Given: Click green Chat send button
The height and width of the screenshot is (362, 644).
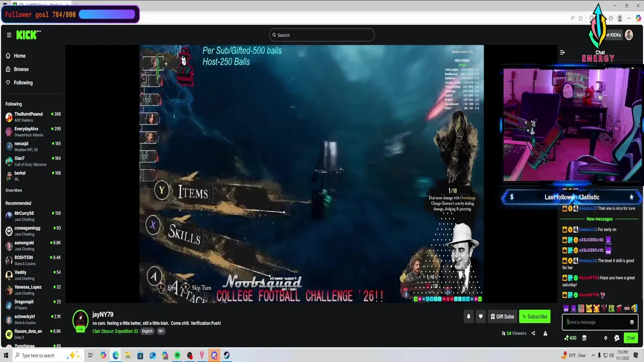Looking at the screenshot, I should click(631, 338).
